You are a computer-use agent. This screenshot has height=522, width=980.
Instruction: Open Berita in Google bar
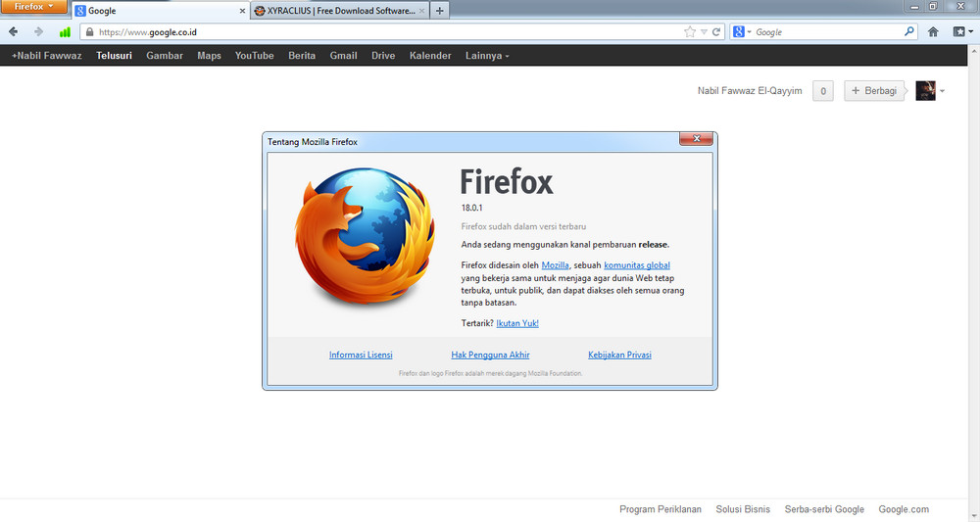[x=302, y=56]
